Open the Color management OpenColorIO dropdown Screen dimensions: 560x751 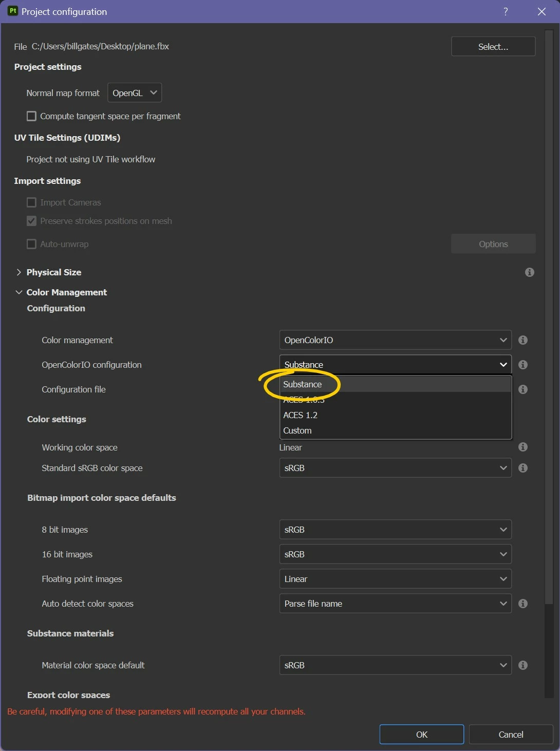tap(395, 340)
